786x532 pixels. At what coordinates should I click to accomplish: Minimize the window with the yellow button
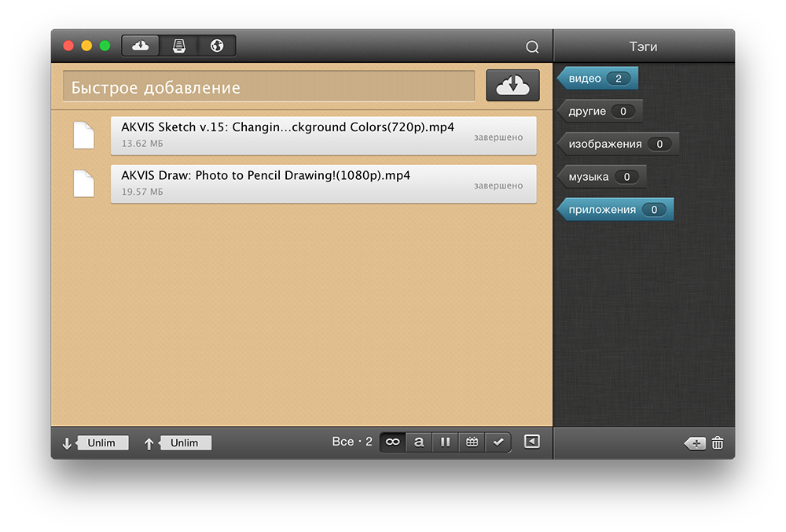86,46
